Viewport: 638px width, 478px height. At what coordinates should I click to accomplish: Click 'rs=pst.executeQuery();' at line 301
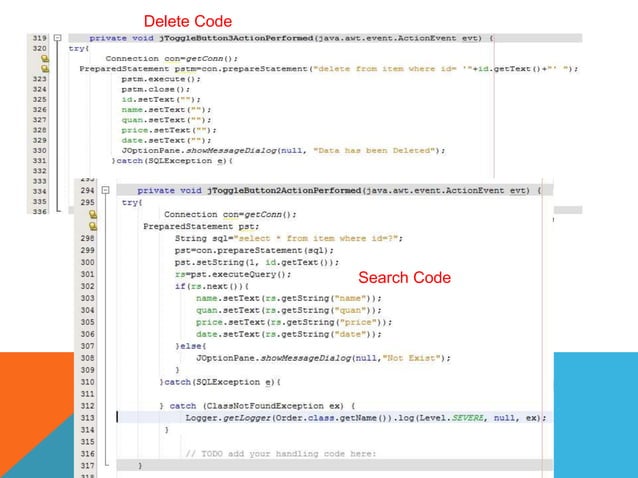(x=233, y=274)
